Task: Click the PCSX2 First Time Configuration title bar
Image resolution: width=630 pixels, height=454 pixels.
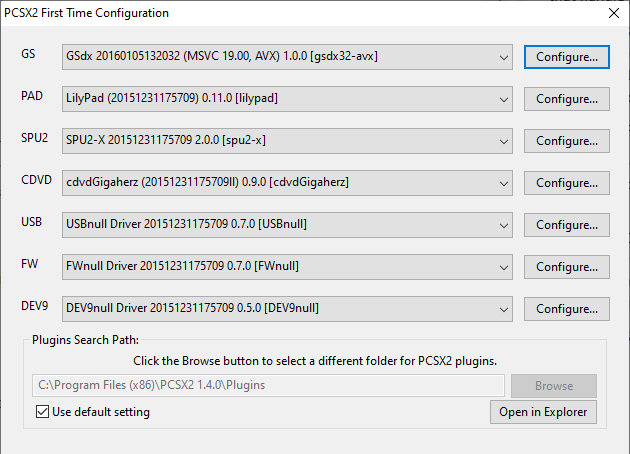Action: 300,14
